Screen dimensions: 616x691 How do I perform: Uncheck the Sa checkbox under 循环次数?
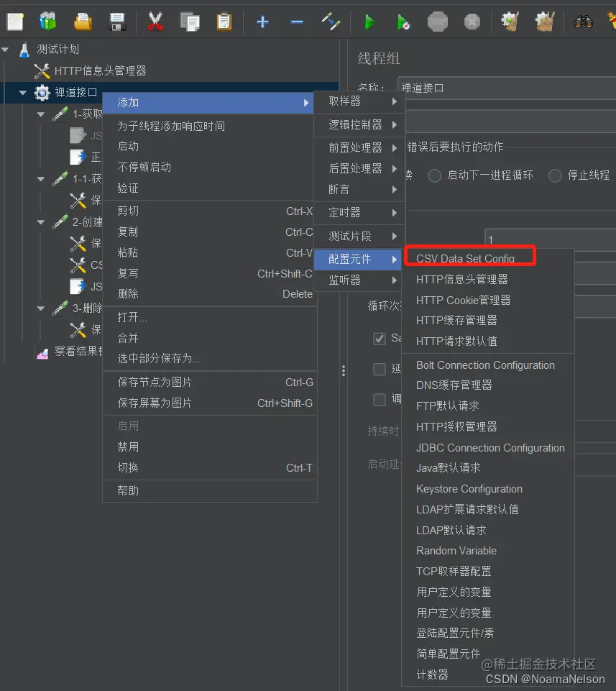click(380, 339)
